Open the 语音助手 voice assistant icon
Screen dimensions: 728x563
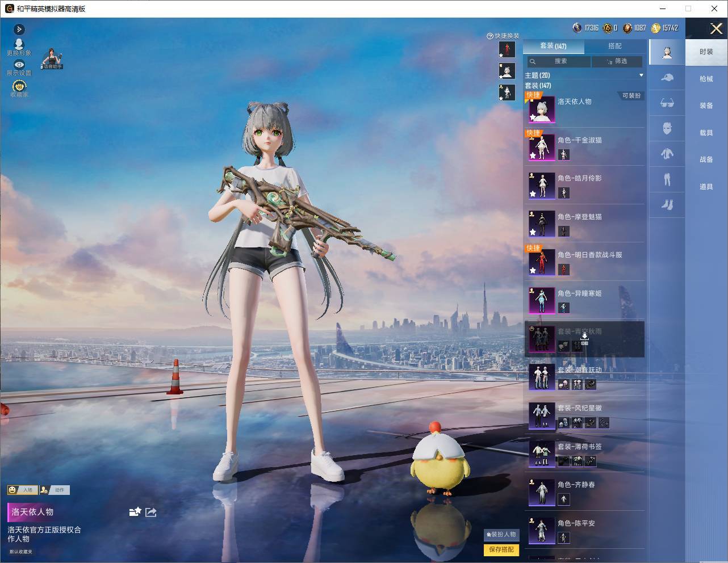coord(52,58)
